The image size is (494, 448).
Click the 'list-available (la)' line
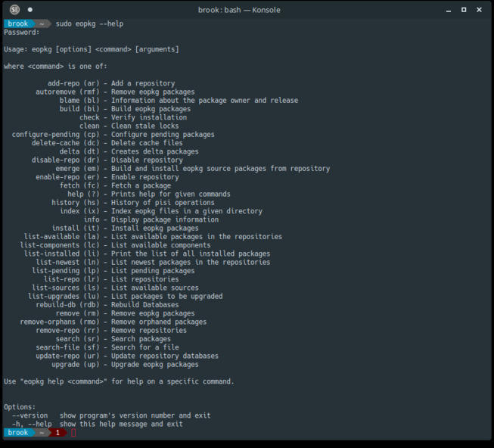[153, 237]
